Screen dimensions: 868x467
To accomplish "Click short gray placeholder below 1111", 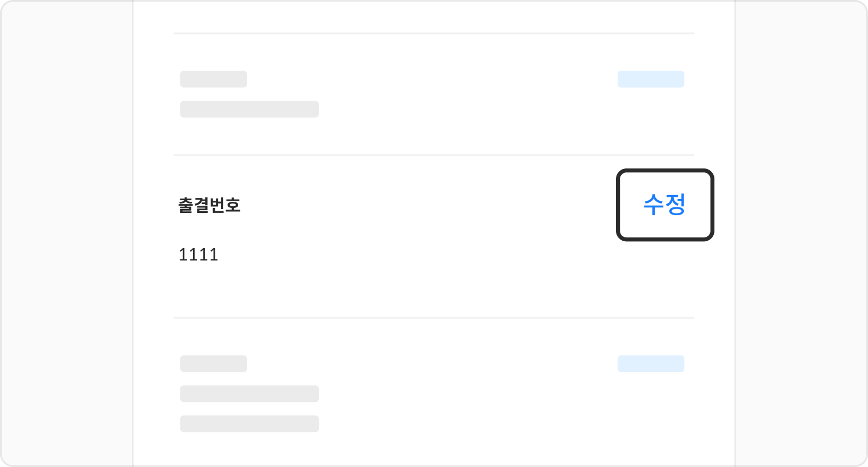I will point(213,364).
